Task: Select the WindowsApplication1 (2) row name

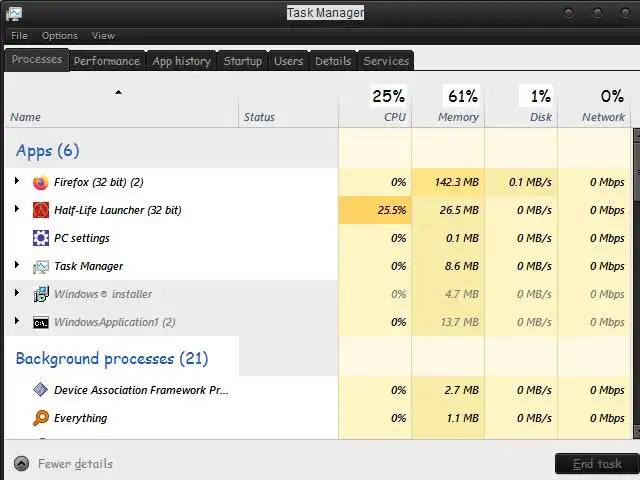Action: point(115,322)
